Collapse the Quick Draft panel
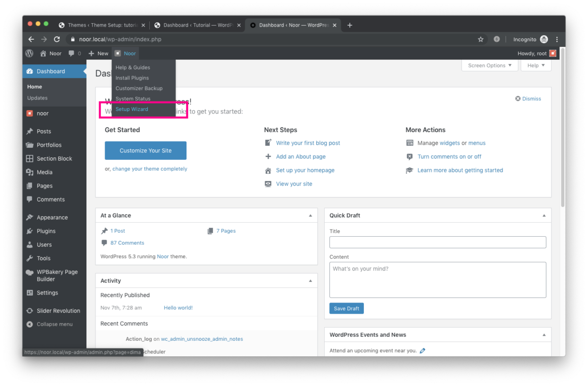The width and height of the screenshot is (588, 386). click(x=543, y=215)
